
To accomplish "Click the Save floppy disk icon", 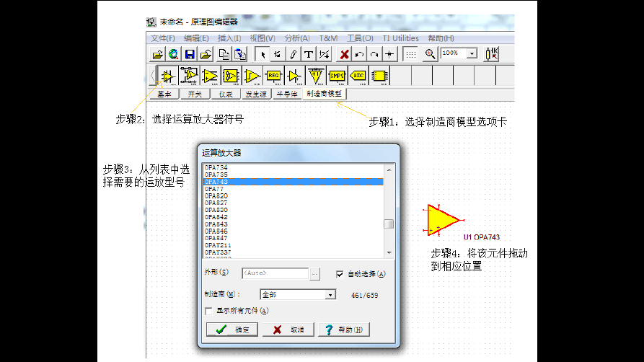I will (190, 54).
